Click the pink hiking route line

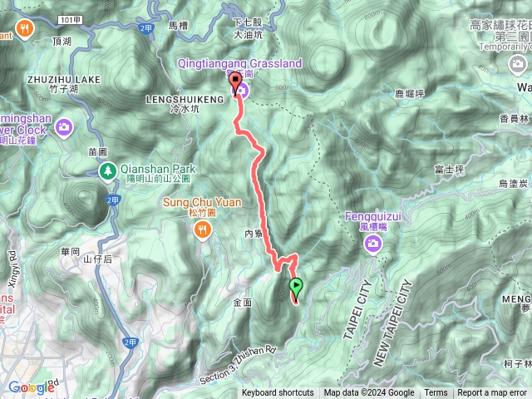point(259,190)
